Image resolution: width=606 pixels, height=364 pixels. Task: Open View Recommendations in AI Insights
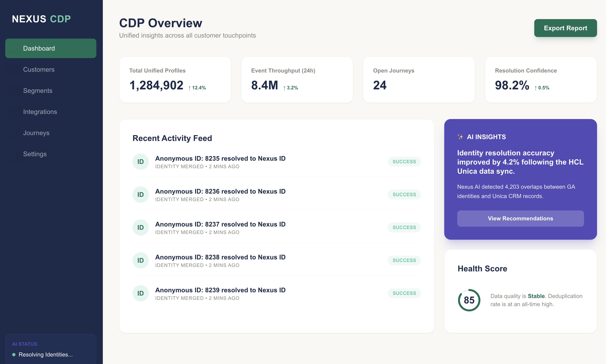click(520, 218)
